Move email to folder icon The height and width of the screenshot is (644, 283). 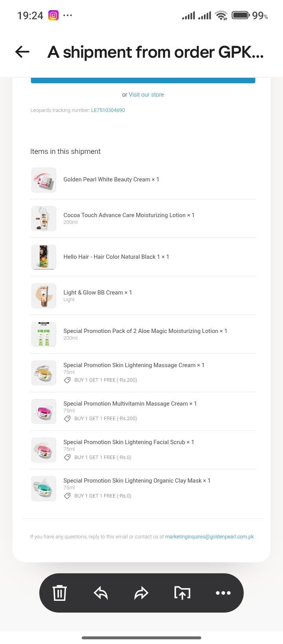182,593
